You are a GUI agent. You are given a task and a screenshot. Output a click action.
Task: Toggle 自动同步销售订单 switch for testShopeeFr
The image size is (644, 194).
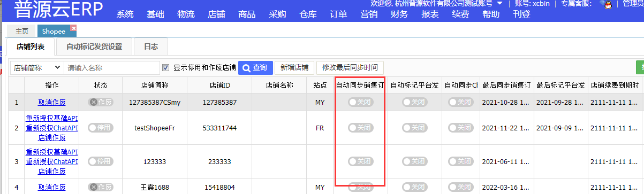(360, 128)
